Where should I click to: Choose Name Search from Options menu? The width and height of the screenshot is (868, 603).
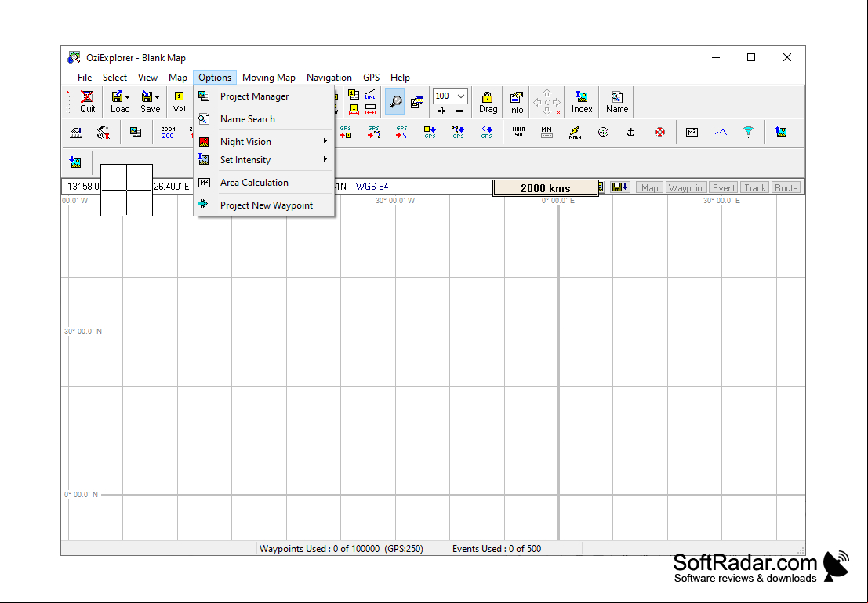click(264, 119)
